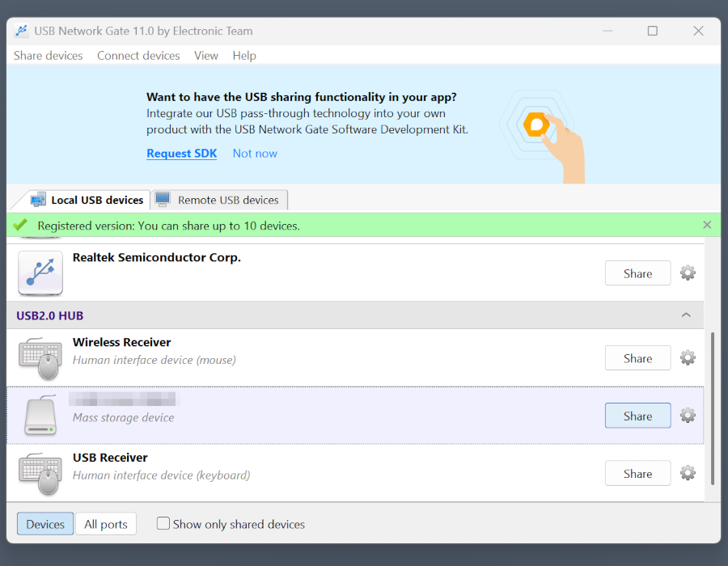
Task: Click Human interface device (keyboard) description
Action: [x=162, y=475]
